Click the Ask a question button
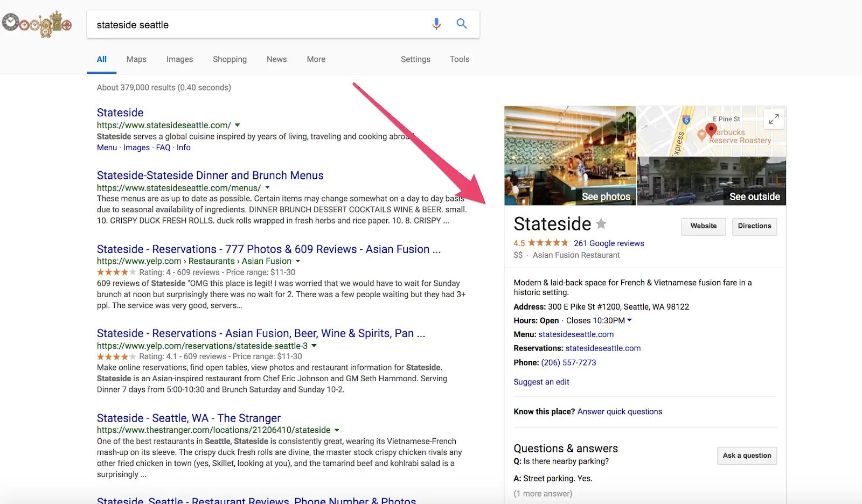Image resolution: width=862 pixels, height=504 pixels. click(x=747, y=456)
